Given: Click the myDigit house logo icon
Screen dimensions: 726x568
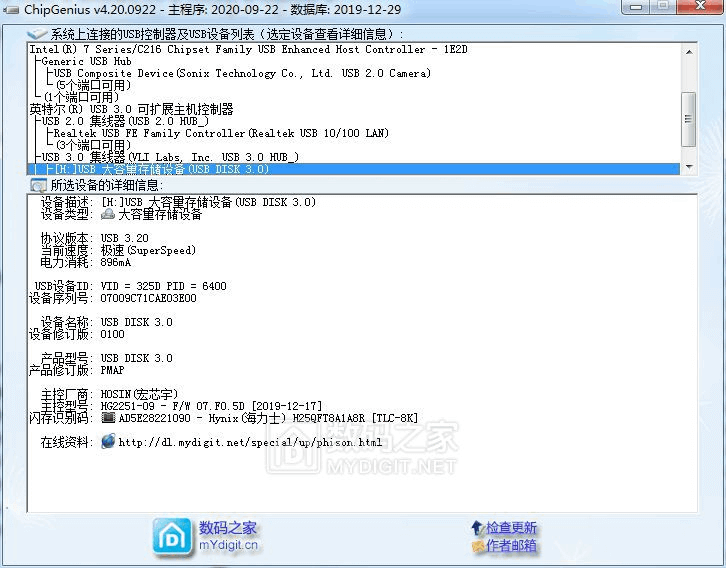Looking at the screenshot, I should tap(172, 537).
